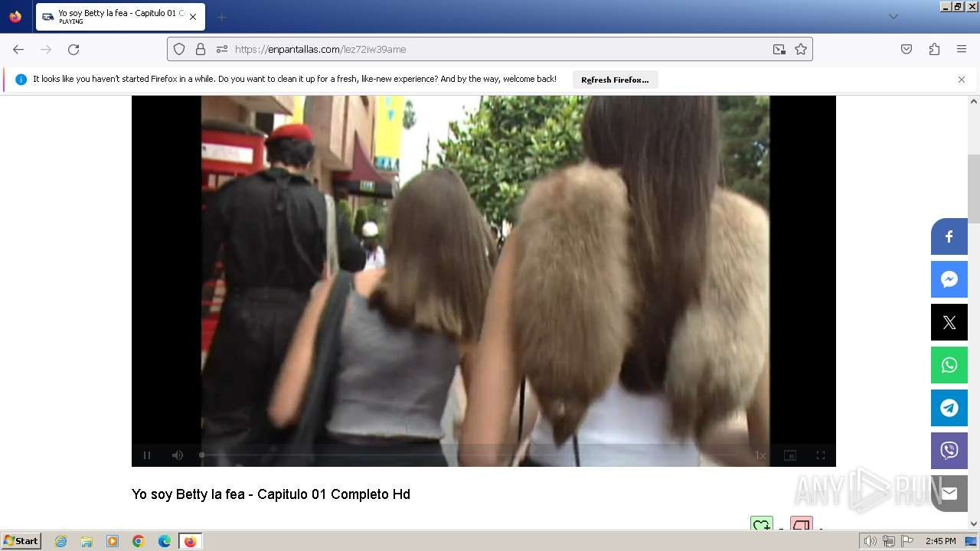The height and width of the screenshot is (551, 980).
Task: Click the green heart-plus like icon
Action: pos(762,523)
